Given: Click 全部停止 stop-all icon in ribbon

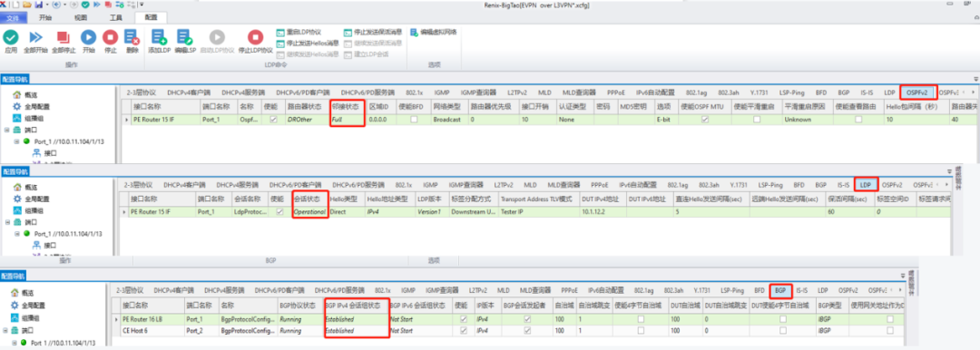Looking at the screenshot, I should 63,37.
